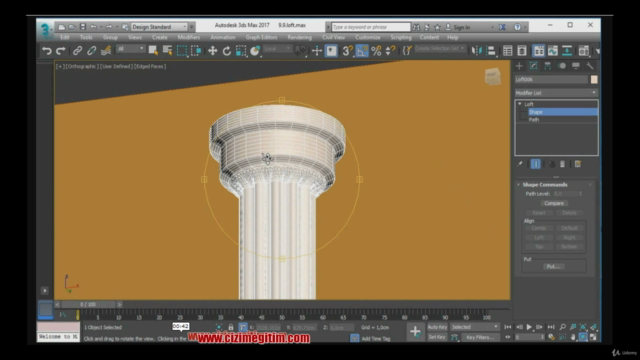Viewport: 640px width, 360px height.
Task: Open the Select by Name dialog
Action: click(x=167, y=51)
